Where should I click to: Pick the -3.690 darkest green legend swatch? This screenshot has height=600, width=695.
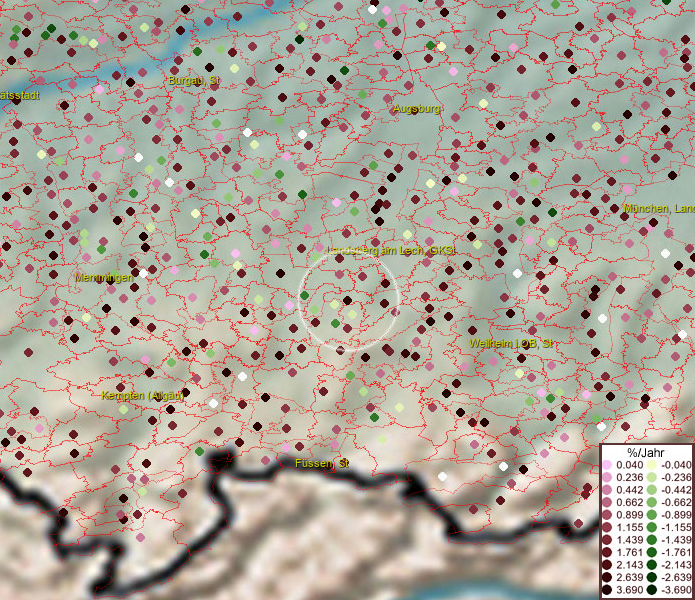[652, 590]
